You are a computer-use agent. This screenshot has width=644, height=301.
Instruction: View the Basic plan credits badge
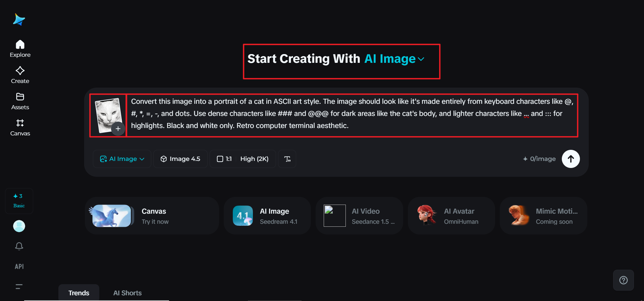(x=19, y=201)
